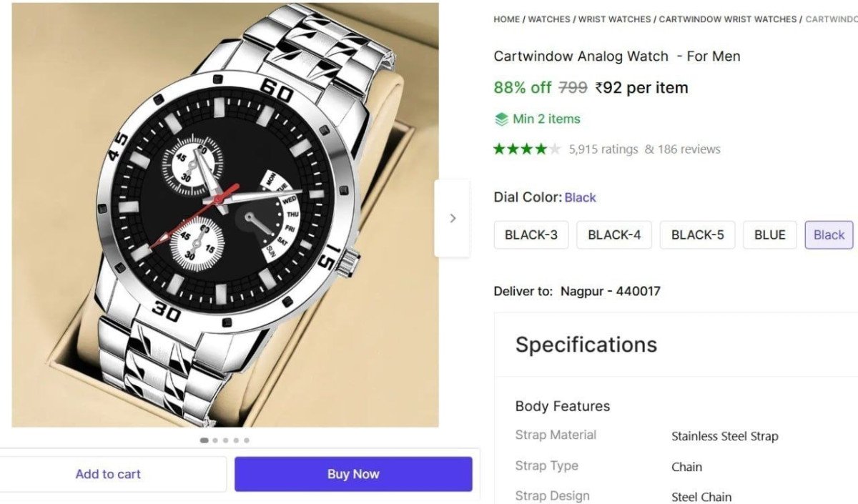Select the last carousel dot under the image
Viewport: 858px width, 504px height.
(247, 440)
